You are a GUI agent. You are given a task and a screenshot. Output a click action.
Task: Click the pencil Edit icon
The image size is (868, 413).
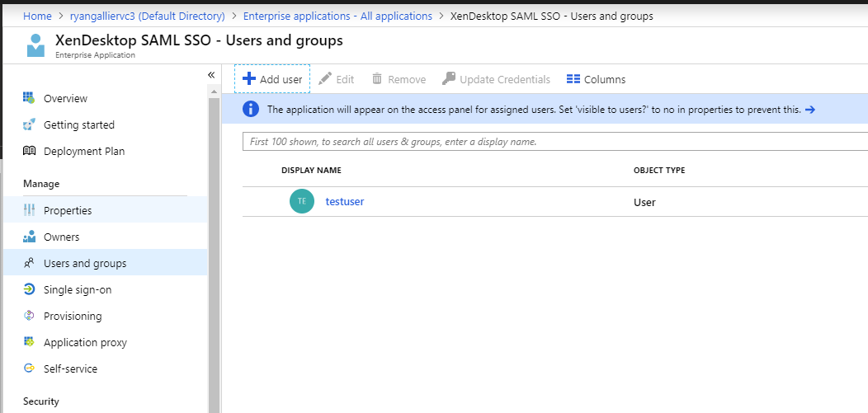click(325, 78)
